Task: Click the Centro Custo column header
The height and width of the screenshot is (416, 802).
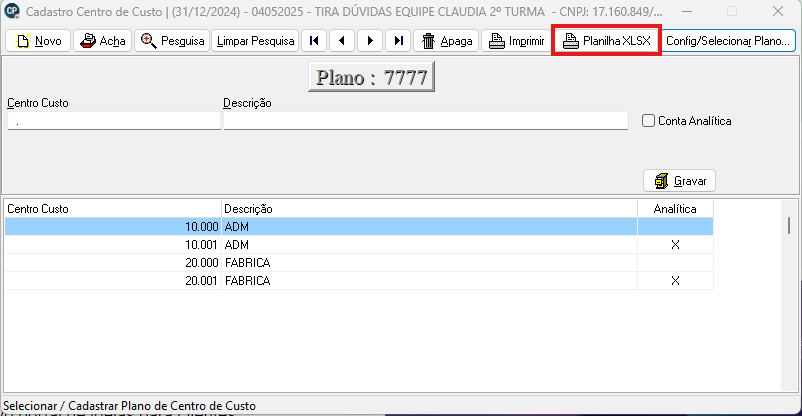Action: tap(113, 209)
